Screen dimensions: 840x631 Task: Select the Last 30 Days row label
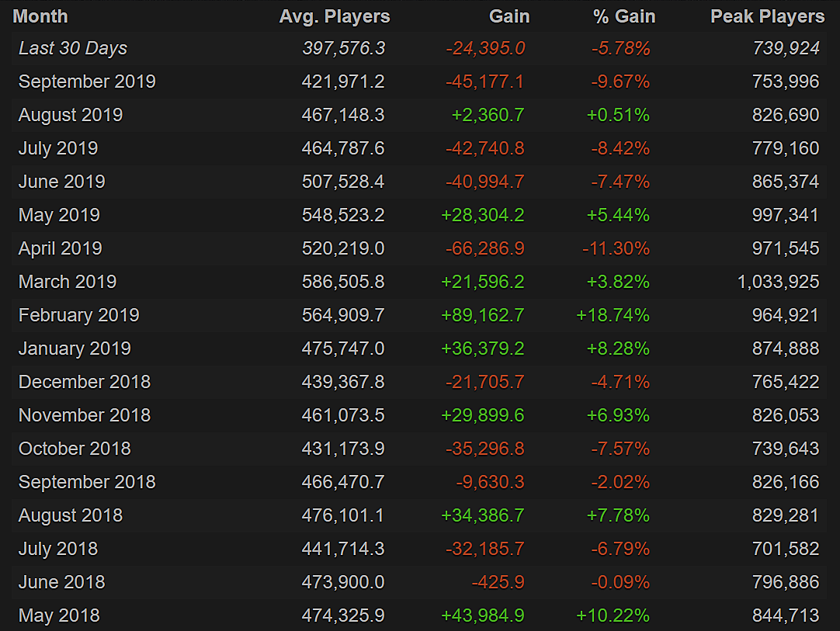tap(73, 48)
